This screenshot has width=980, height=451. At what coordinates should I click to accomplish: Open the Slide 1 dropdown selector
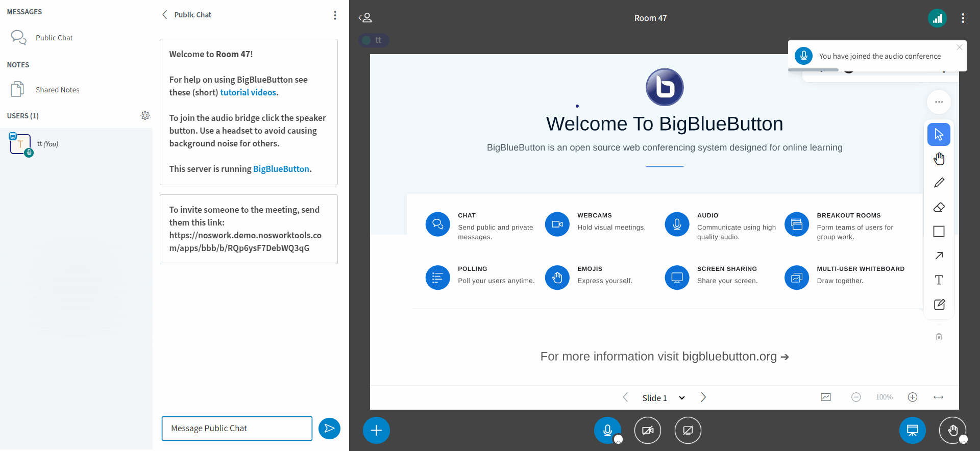[664, 398]
